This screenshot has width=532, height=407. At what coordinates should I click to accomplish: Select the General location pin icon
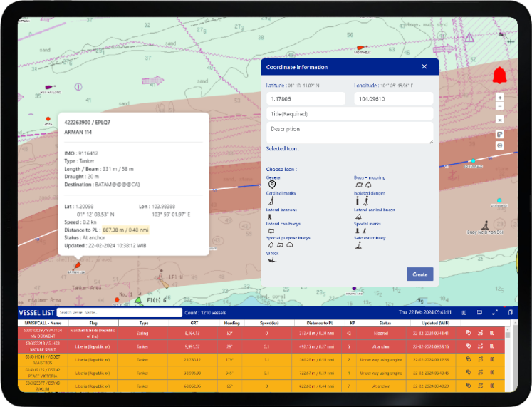[x=271, y=185]
